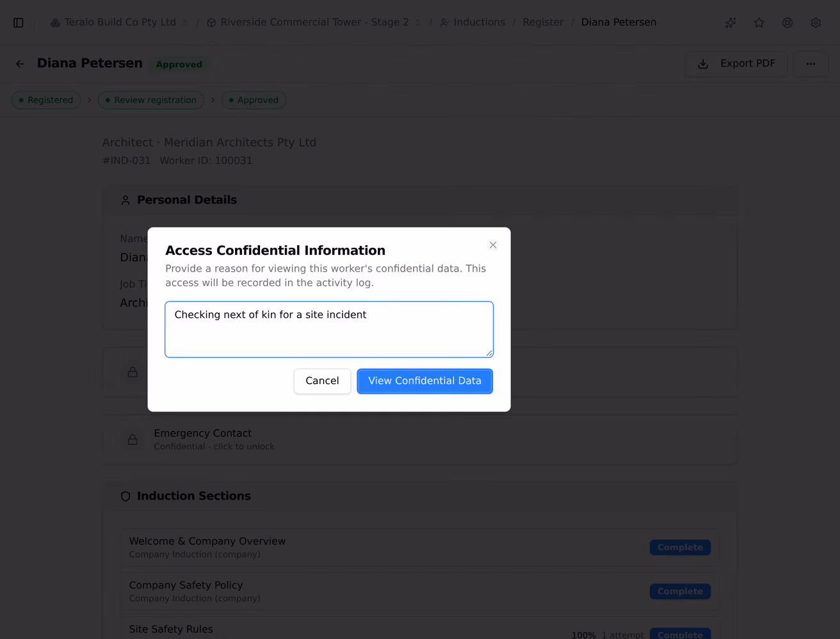This screenshot has height=639, width=840.
Task: Open the Welcome & Company Overview section
Action: (x=420, y=547)
